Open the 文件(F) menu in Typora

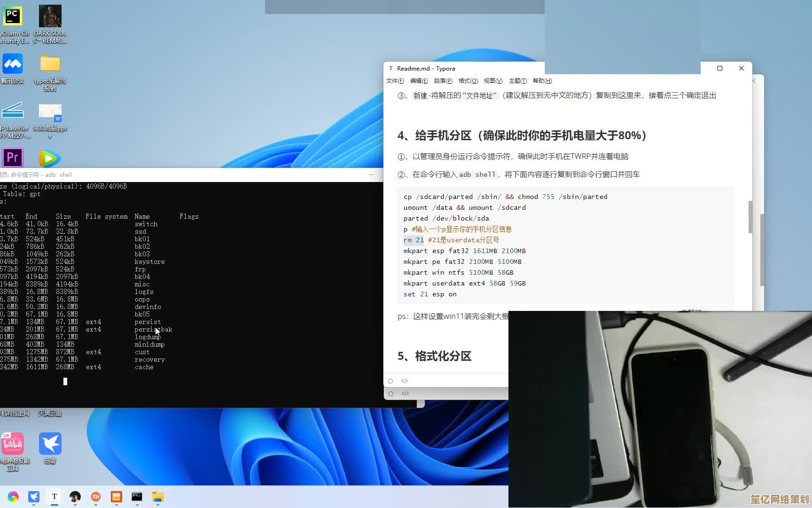(394, 80)
